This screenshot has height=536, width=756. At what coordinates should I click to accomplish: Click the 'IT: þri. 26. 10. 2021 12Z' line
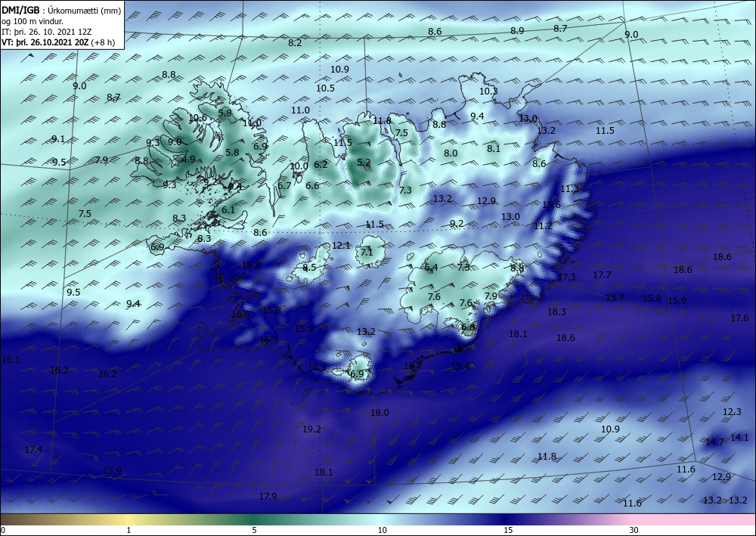[x=46, y=32]
